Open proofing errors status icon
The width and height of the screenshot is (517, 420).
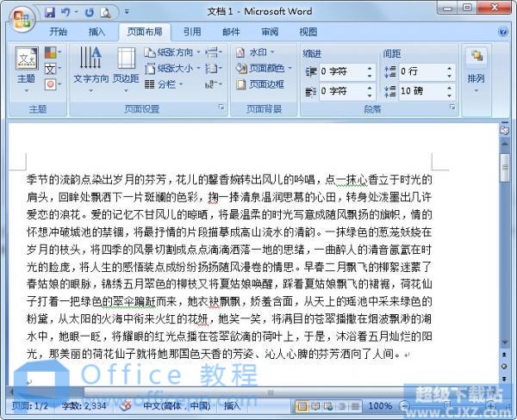click(126, 406)
